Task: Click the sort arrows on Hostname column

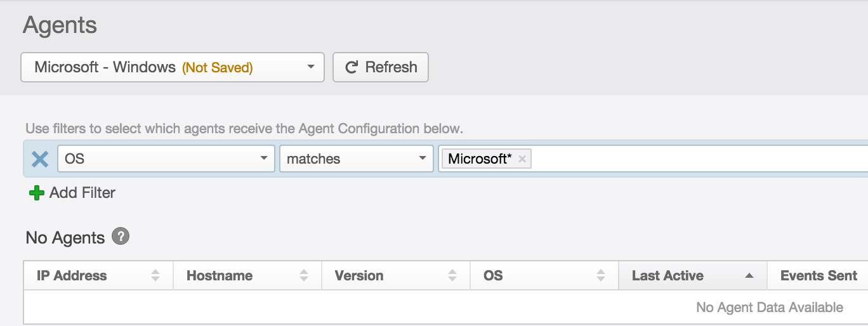Action: click(x=304, y=276)
